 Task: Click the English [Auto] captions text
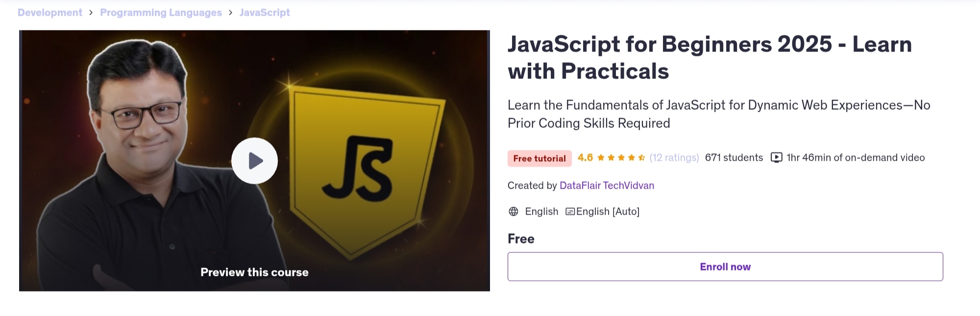[608, 212]
